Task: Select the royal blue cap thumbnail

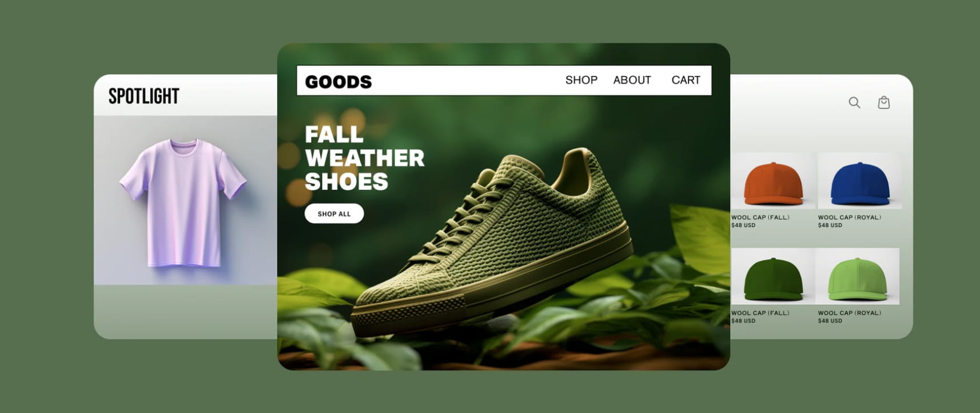Action: [860, 181]
